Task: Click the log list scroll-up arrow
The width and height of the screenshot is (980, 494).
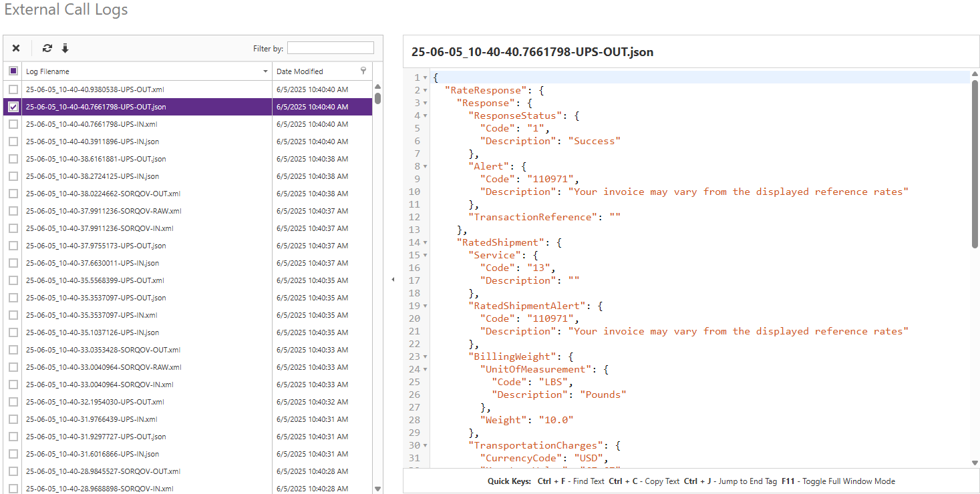Action: (x=378, y=86)
